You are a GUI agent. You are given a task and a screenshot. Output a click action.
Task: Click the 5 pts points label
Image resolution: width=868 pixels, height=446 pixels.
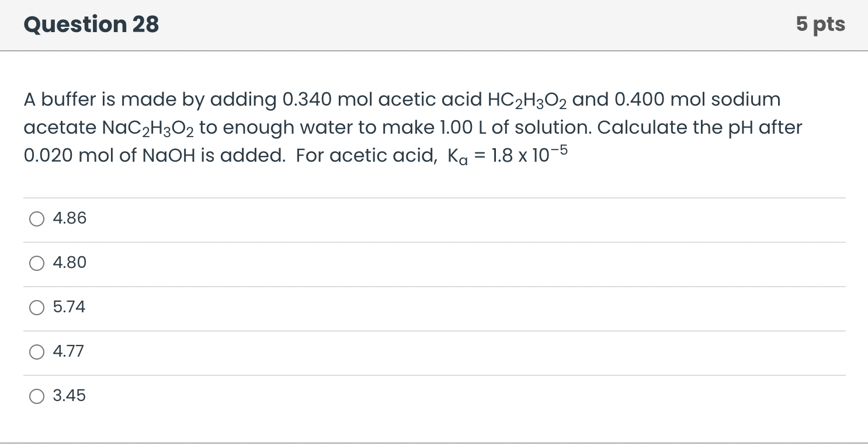(x=820, y=25)
